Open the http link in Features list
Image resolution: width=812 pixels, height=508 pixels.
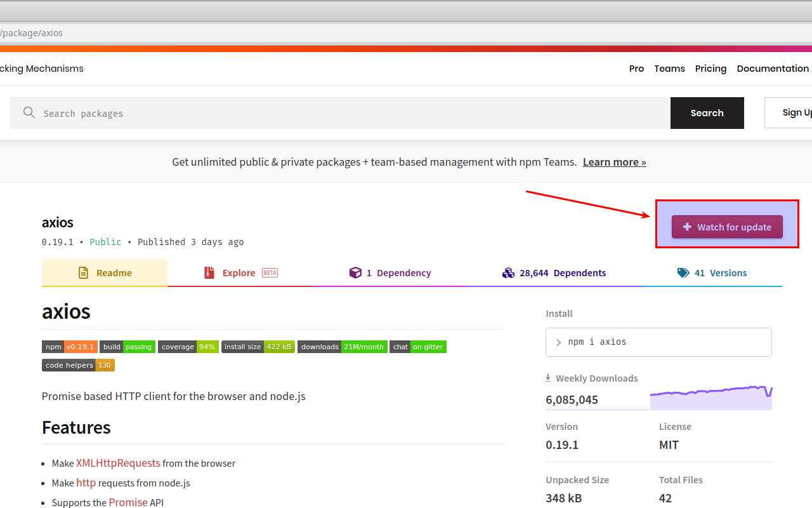[86, 483]
